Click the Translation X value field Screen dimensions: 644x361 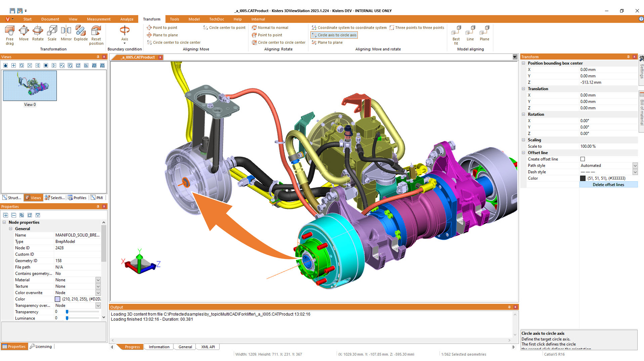point(608,95)
